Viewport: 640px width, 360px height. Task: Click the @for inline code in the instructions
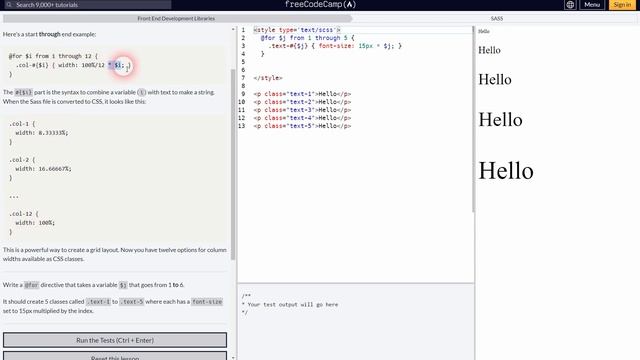[x=31, y=285]
